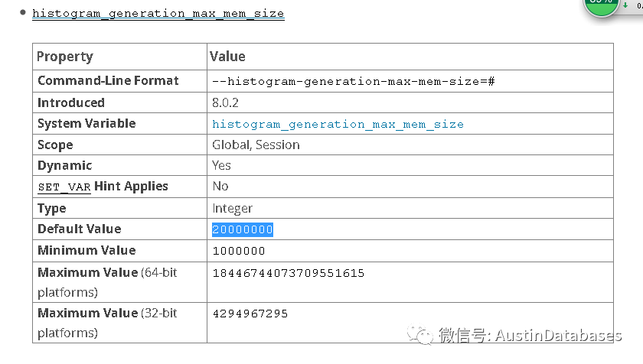Click the Dynamic value Yes
The height and width of the screenshot is (364, 643).
[221, 165]
